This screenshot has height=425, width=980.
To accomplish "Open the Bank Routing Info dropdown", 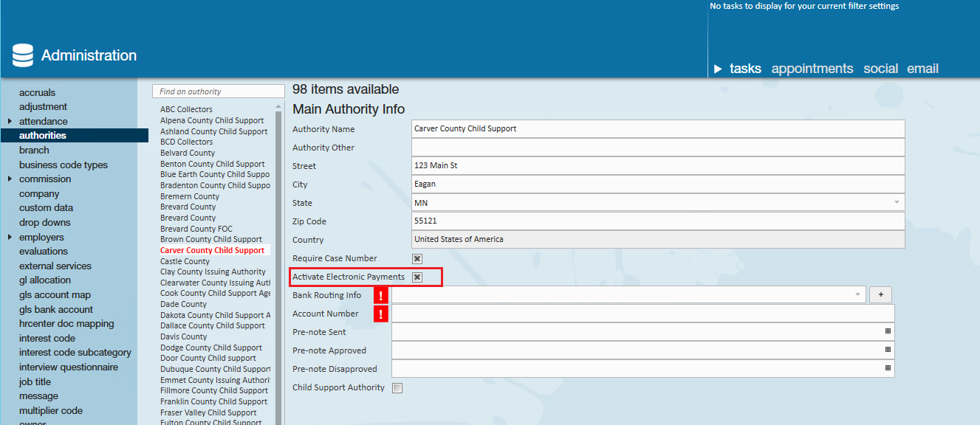I will pyautogui.click(x=857, y=294).
